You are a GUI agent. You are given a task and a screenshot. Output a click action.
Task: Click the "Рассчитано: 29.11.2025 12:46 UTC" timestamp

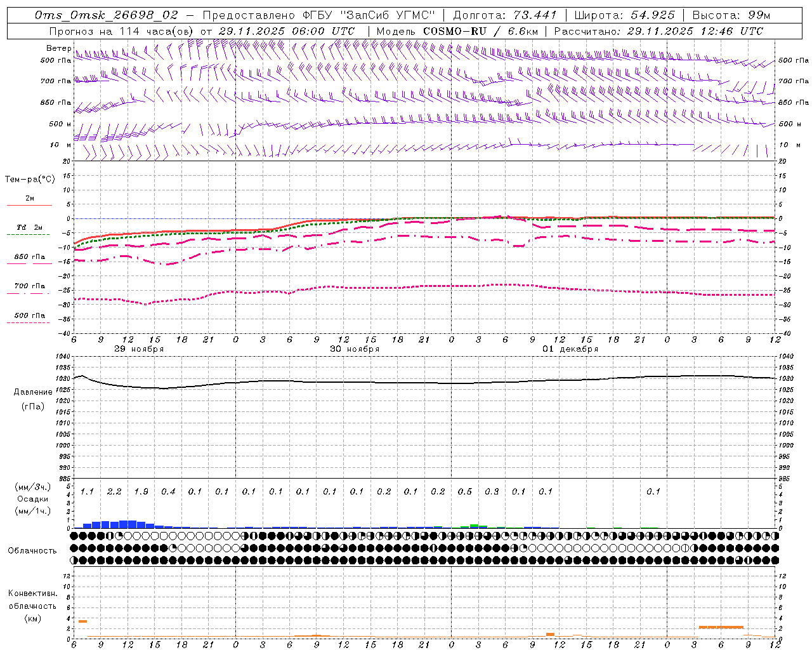pos(658,31)
